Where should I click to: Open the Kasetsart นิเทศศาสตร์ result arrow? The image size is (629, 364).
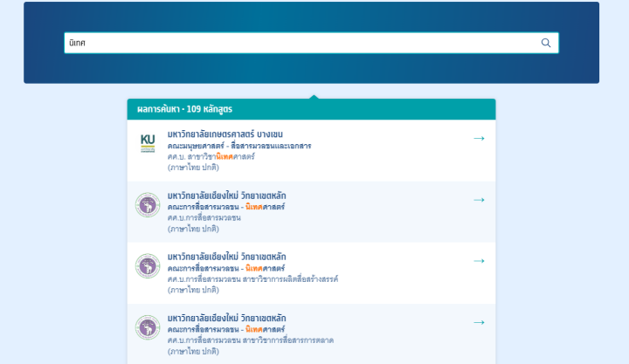point(479,139)
